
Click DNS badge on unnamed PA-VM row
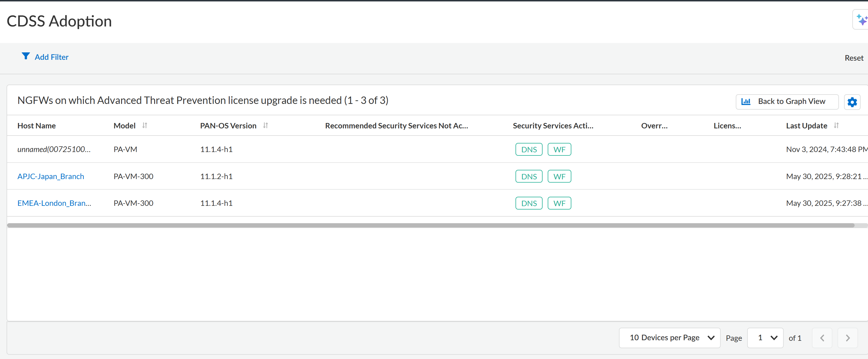point(529,149)
